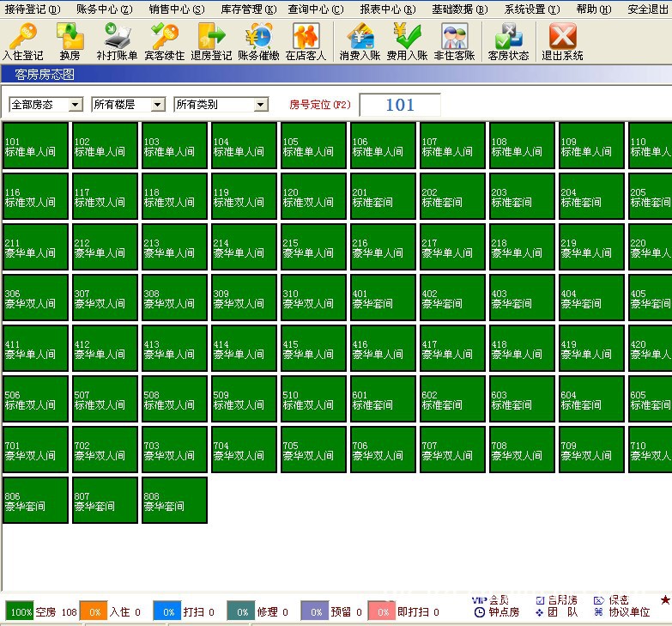Open 宾客续住 guest stay extension

164,41
